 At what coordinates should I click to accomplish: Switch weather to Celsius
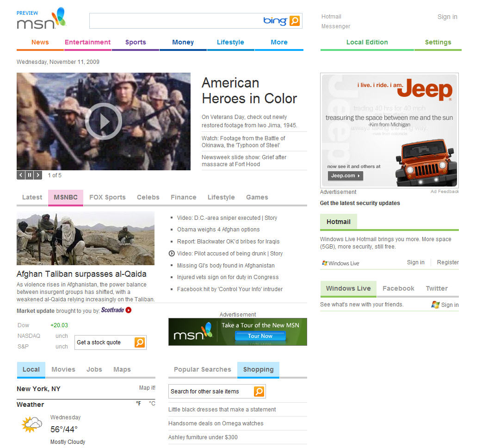pyautogui.click(x=152, y=403)
